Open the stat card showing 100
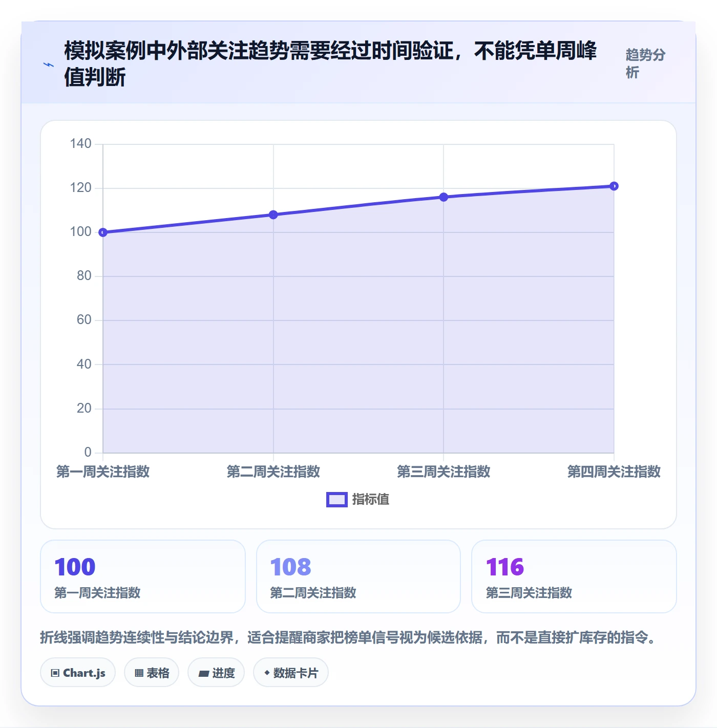This screenshot has width=717, height=728. [x=143, y=576]
